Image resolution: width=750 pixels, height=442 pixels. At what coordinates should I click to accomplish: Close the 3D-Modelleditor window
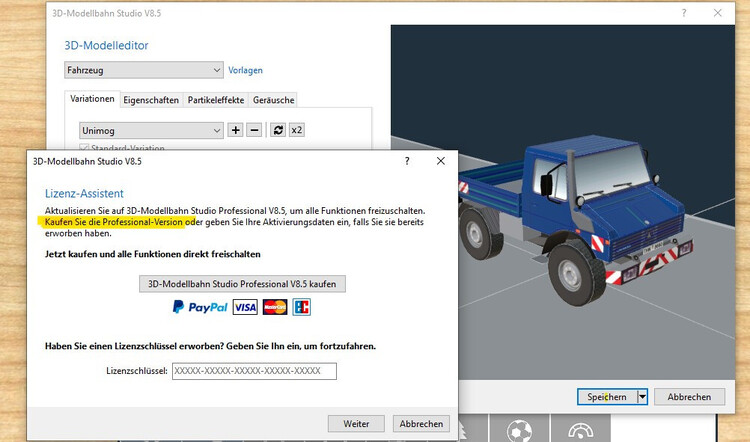pos(717,13)
